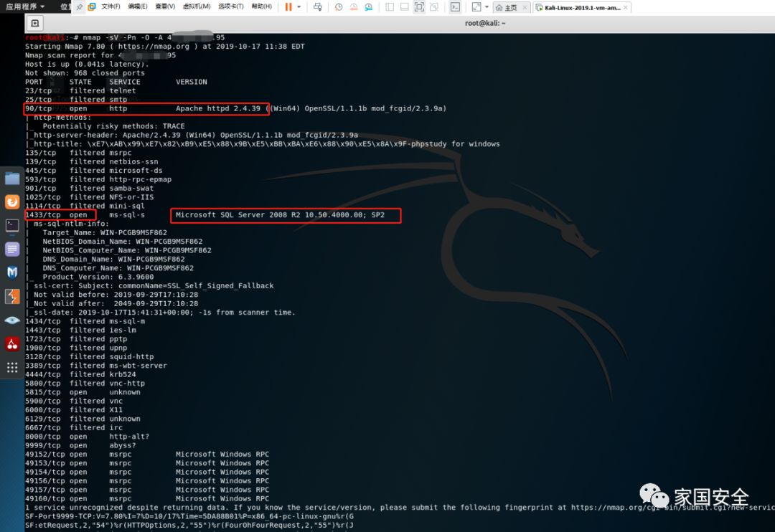Viewport: 775px width, 532px height.
Task: Open the 文件(F) menu
Action: pos(111,6)
